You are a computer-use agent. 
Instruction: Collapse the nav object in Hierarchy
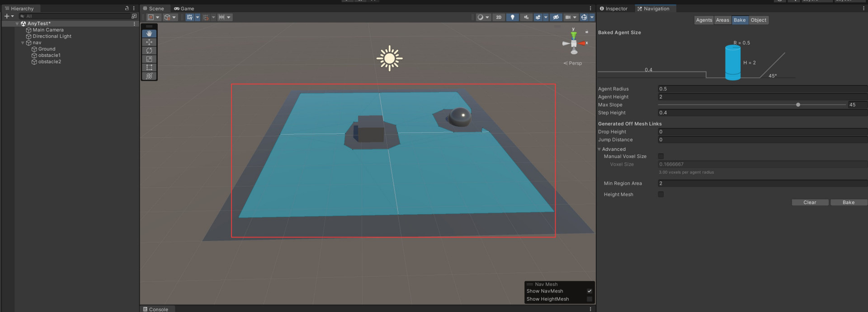point(23,43)
